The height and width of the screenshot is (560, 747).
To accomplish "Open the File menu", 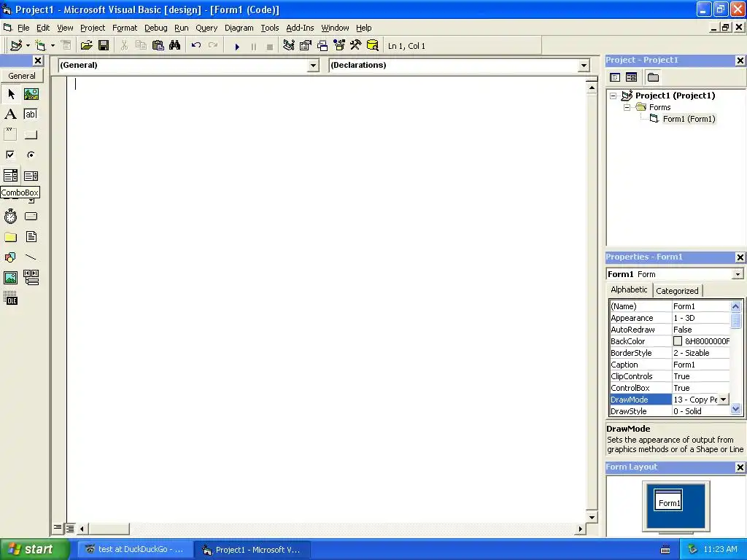I will click(x=23, y=28).
